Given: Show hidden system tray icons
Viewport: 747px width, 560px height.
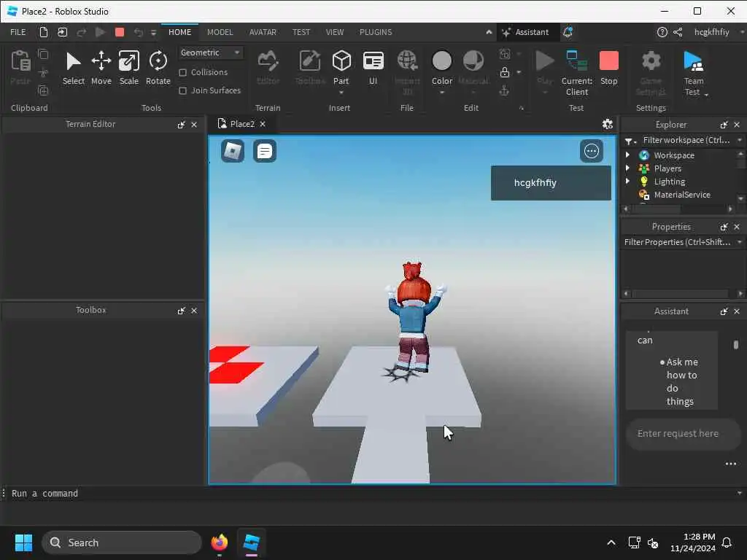Looking at the screenshot, I should [x=611, y=542].
